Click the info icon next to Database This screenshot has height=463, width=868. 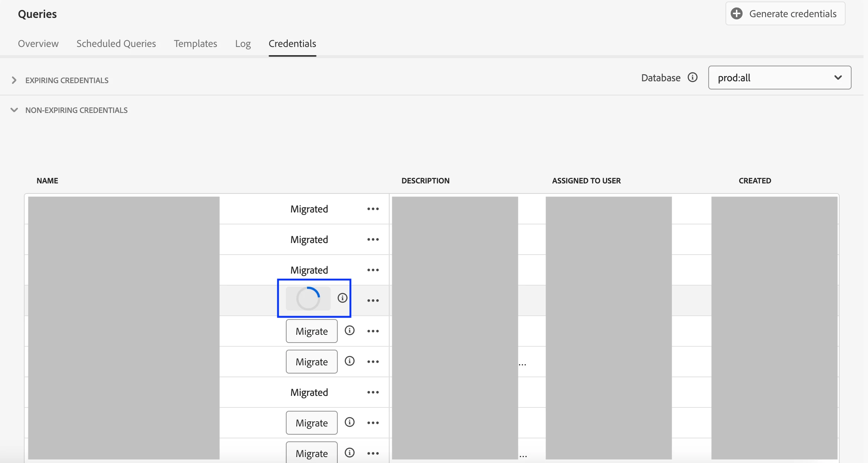(x=693, y=77)
